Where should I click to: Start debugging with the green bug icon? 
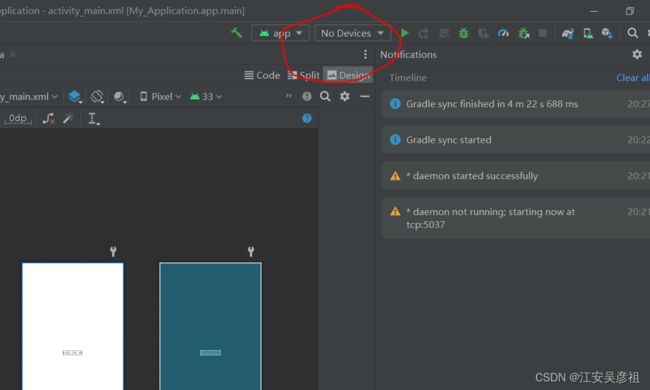pyautogui.click(x=463, y=33)
